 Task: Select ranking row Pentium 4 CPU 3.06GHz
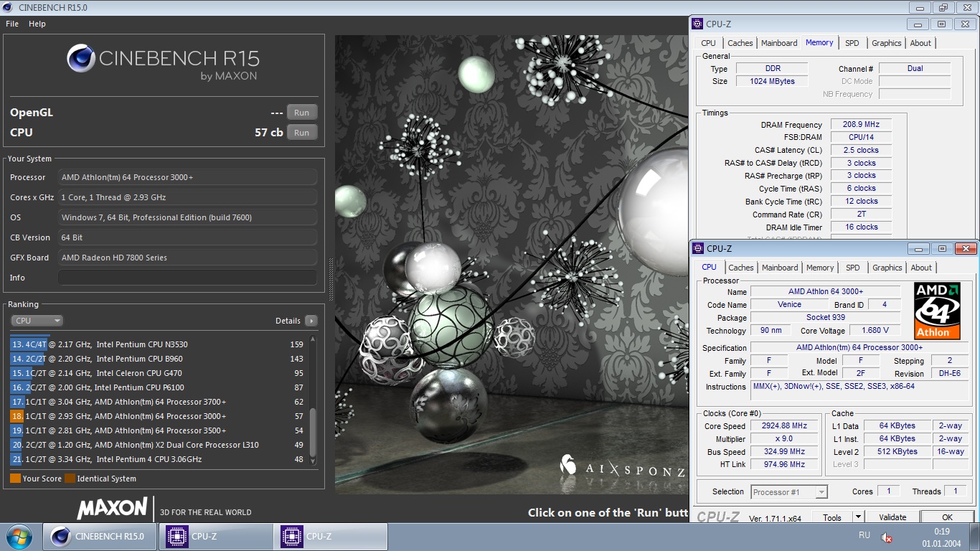tap(158, 459)
